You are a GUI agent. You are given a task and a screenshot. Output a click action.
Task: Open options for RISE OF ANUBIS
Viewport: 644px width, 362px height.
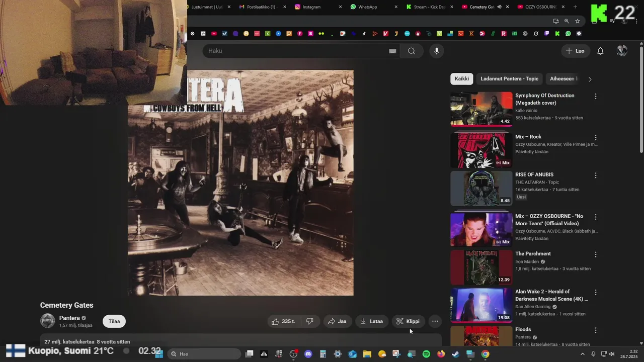(596, 175)
